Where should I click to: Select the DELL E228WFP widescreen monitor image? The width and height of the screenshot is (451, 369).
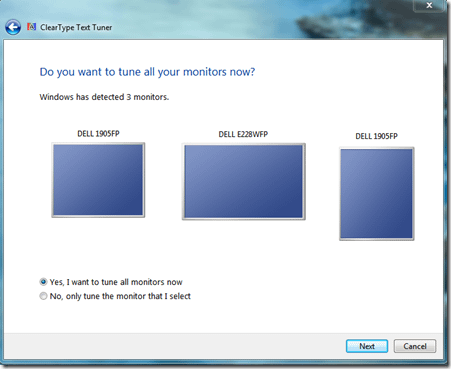tap(244, 182)
